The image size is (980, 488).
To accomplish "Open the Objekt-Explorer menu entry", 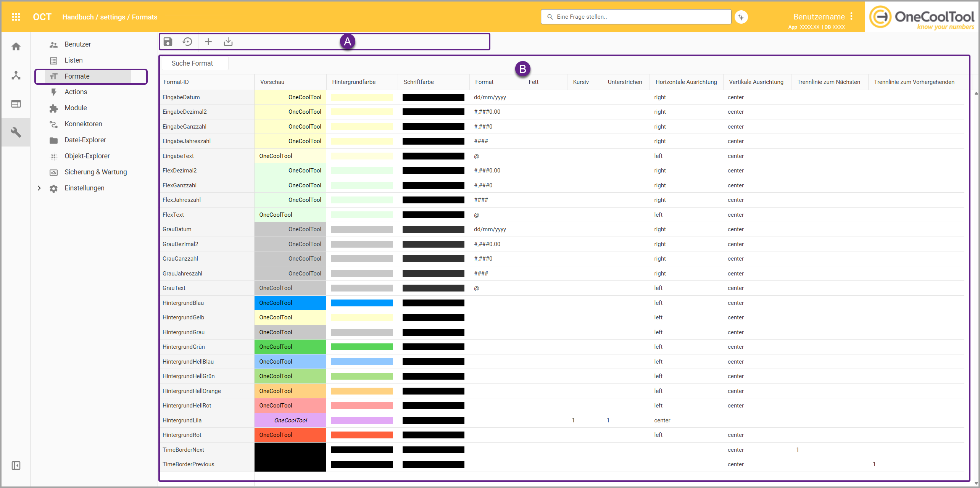I will pyautogui.click(x=87, y=156).
